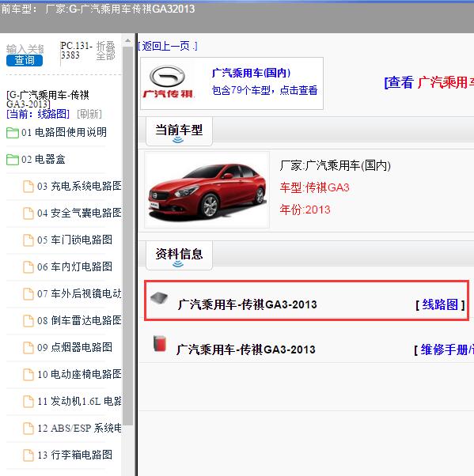
Task: Click 返回上一页 back link
Action: point(168,46)
